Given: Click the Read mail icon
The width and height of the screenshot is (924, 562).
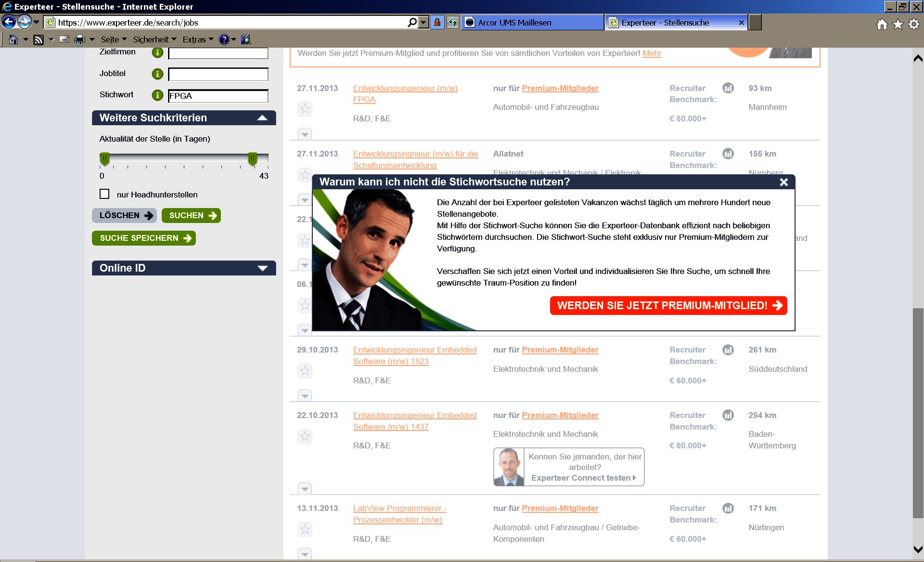Looking at the screenshot, I should click(x=64, y=39).
